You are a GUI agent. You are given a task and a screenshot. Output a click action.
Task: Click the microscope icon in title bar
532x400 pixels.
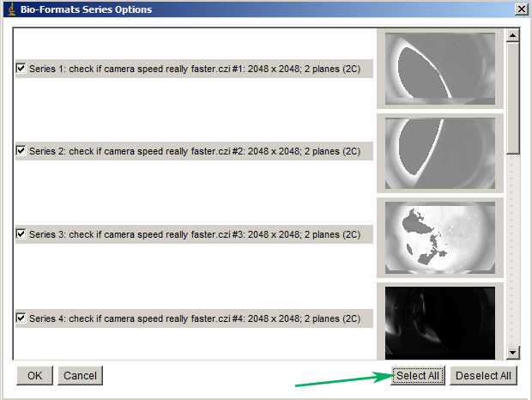[9, 9]
